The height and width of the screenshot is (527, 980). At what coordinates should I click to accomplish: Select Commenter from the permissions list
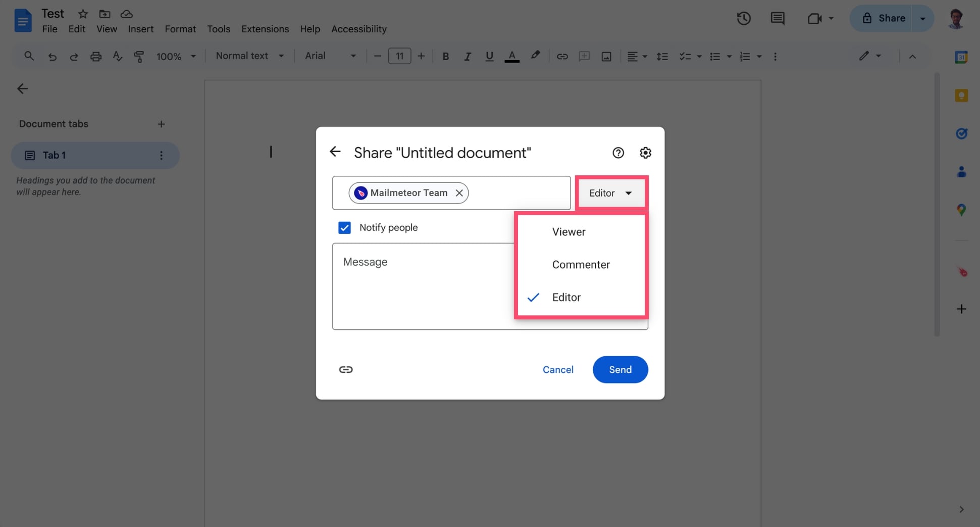click(x=581, y=264)
